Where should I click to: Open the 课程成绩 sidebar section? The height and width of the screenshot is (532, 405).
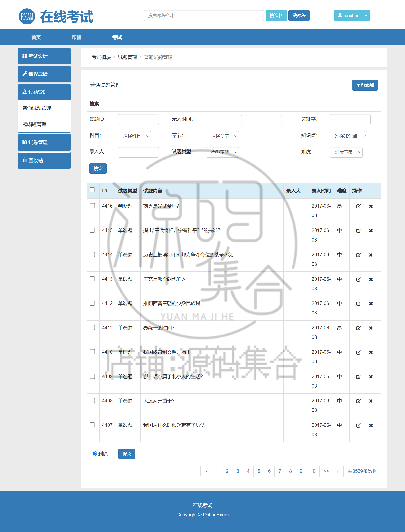click(x=44, y=74)
